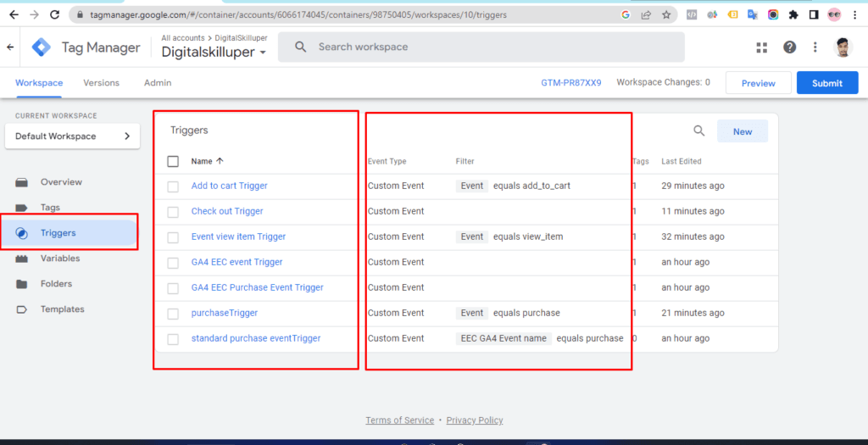Click the browser reload icon
868x445 pixels.
point(55,14)
